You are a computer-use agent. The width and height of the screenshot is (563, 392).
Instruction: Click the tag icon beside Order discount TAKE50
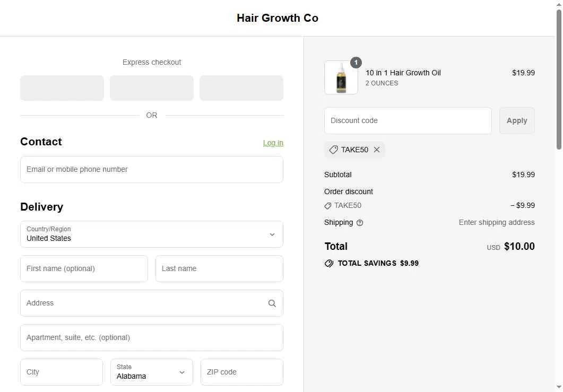click(327, 206)
